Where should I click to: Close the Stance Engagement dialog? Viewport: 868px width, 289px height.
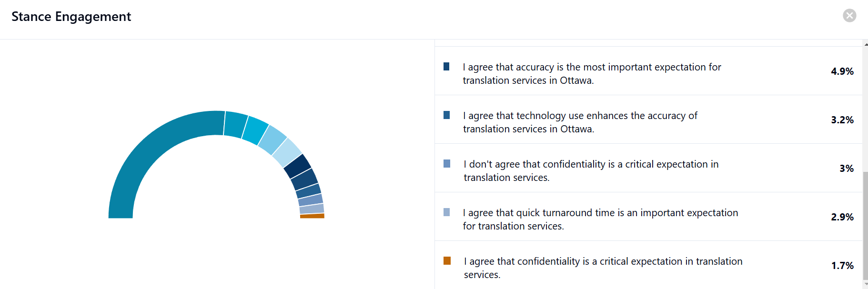click(849, 16)
